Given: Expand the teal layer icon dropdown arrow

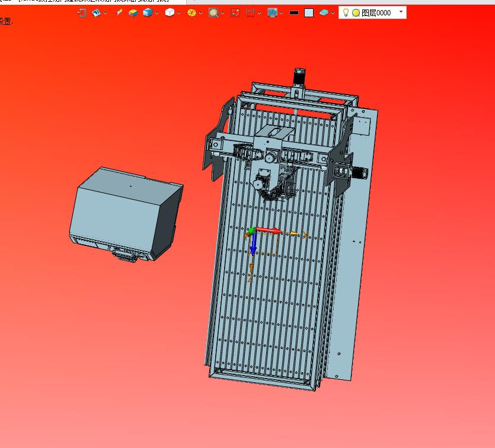Looking at the screenshot, I should tap(333, 13).
